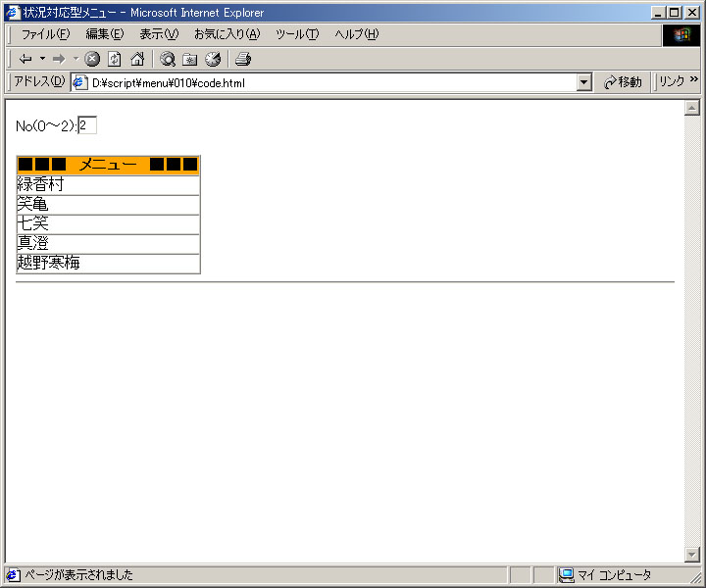Go to Home page icon
The height and width of the screenshot is (588, 706).
coord(137,59)
